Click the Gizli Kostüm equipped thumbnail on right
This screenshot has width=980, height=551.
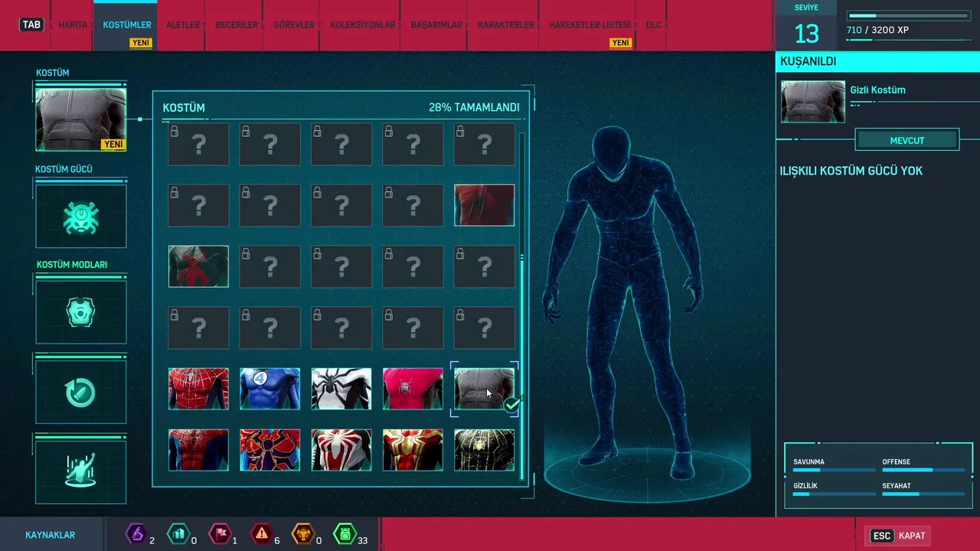click(x=812, y=102)
